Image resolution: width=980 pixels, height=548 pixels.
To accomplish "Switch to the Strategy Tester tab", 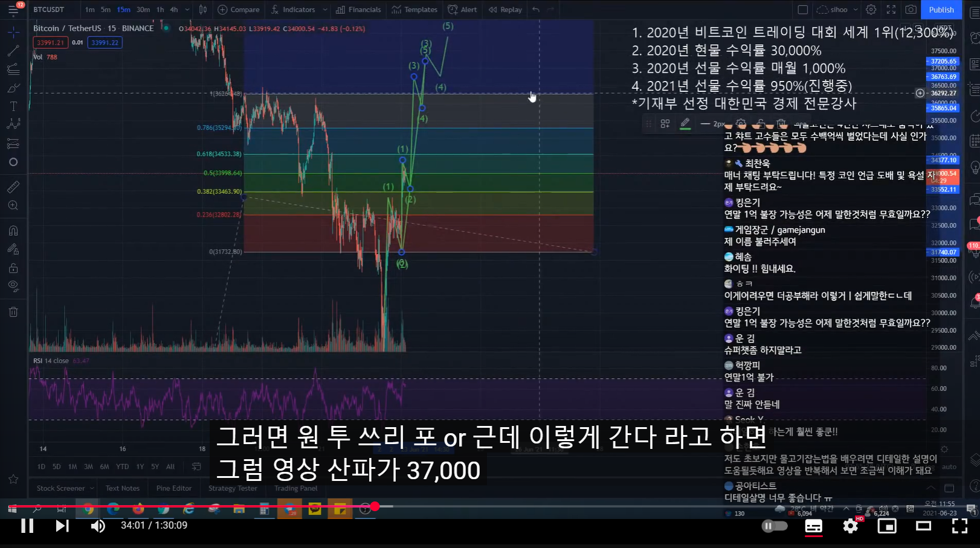I will (233, 488).
